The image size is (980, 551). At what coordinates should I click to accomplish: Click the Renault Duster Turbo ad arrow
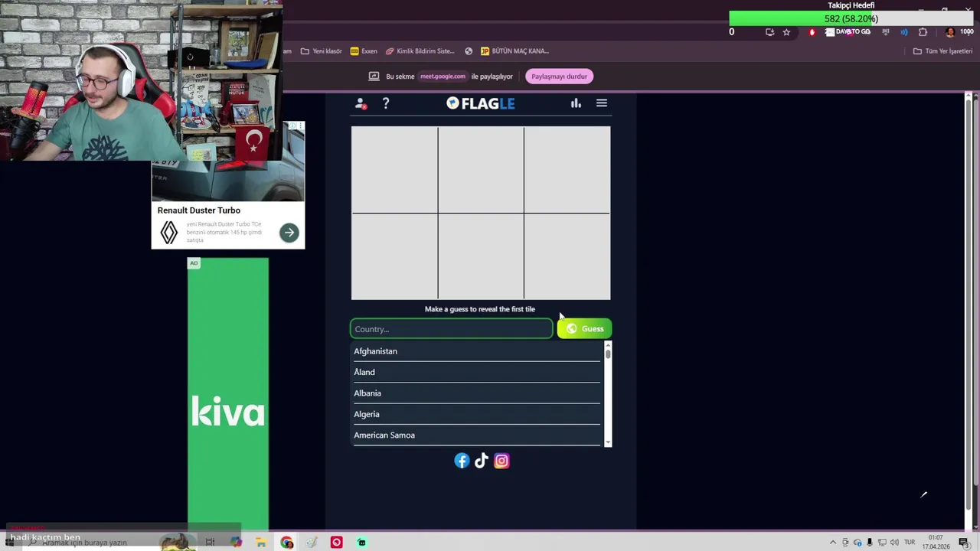click(289, 233)
